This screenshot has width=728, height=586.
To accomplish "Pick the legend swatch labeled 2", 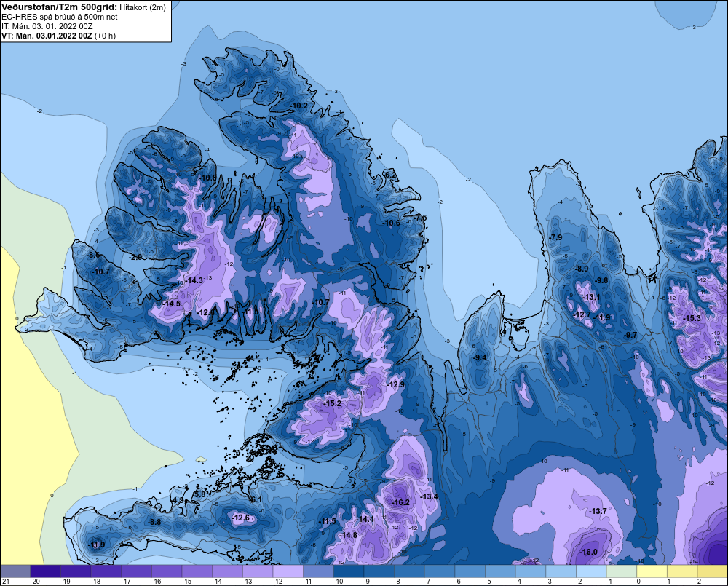I will pyautogui.click(x=713, y=571).
